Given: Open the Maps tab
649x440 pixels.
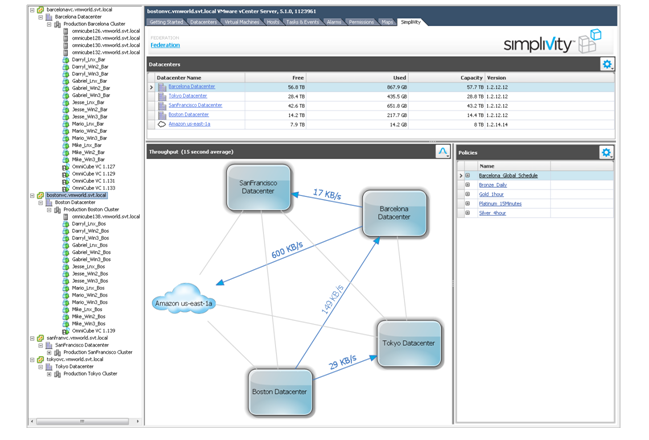Looking at the screenshot, I should 387,22.
